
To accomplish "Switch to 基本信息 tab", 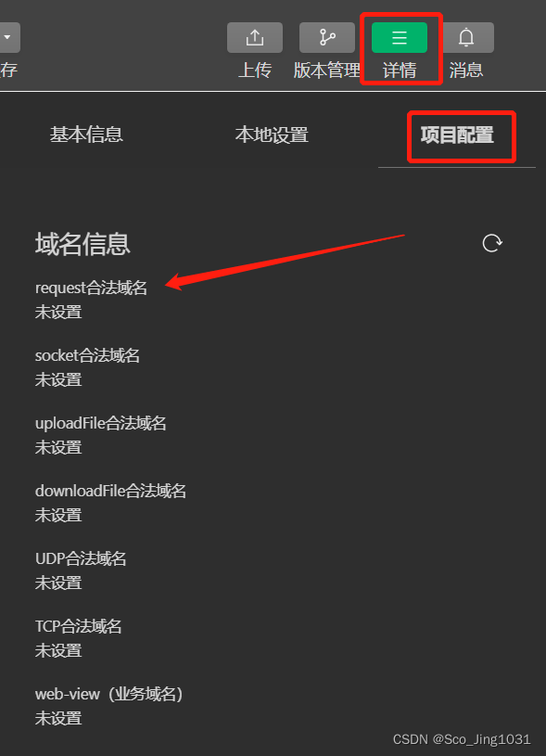I will click(x=86, y=135).
